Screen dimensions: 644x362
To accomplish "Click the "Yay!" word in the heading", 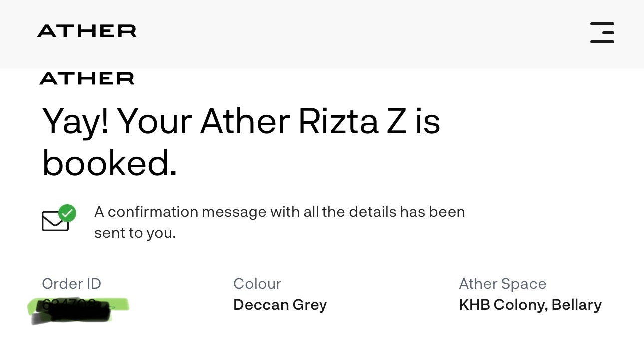I will point(75,121).
